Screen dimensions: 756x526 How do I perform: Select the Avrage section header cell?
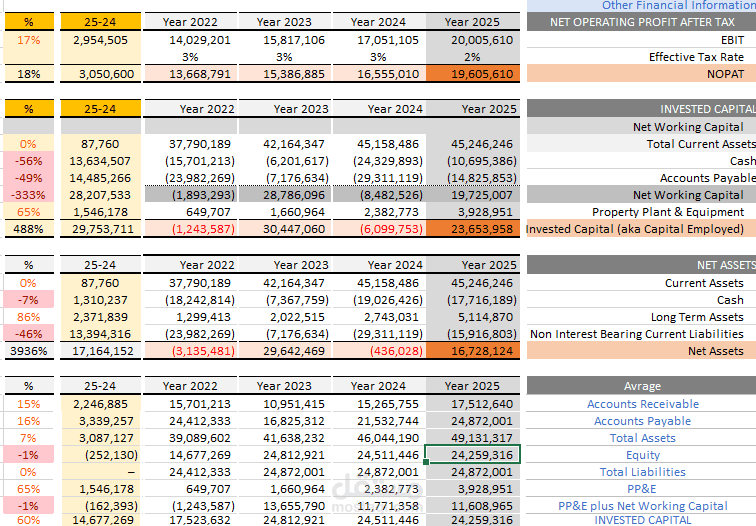642,386
